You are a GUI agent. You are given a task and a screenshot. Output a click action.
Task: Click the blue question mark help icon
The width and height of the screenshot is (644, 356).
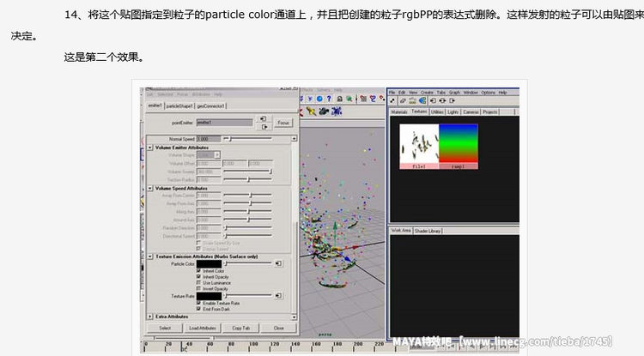[329, 99]
